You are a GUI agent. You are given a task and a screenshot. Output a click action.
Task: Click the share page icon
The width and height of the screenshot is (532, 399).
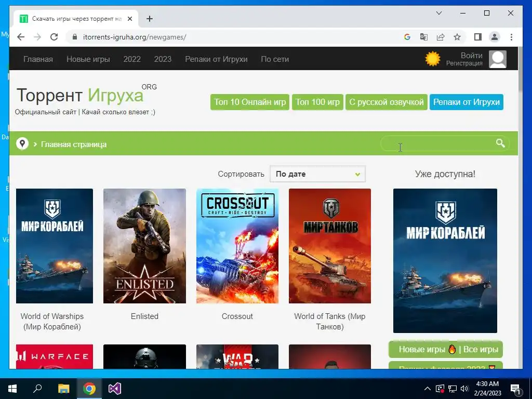[441, 37]
